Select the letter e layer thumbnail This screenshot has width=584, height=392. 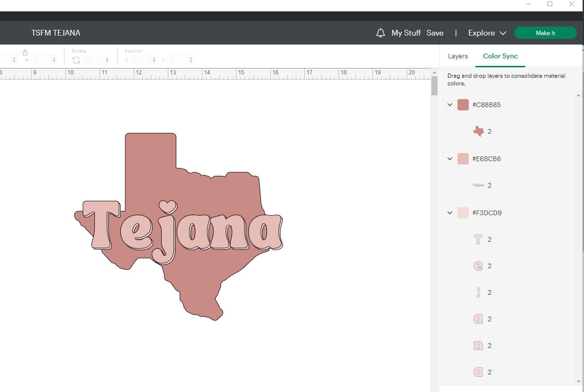point(477,266)
